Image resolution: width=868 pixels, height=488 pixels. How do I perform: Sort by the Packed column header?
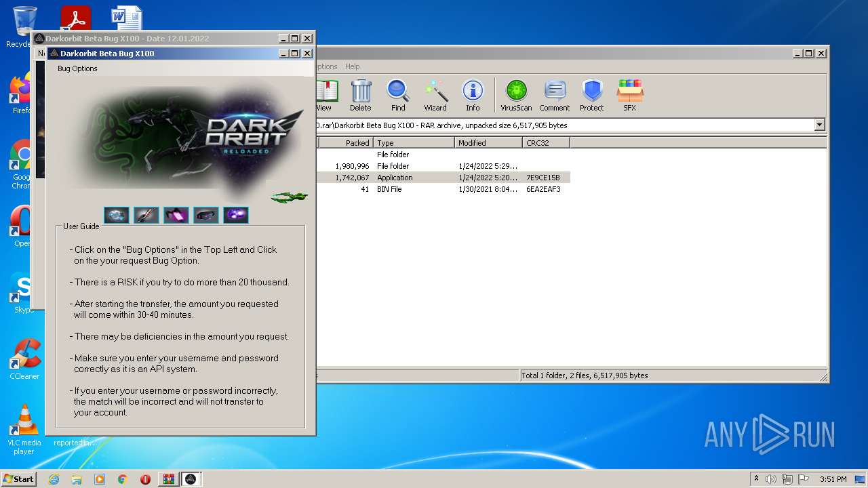click(346, 143)
